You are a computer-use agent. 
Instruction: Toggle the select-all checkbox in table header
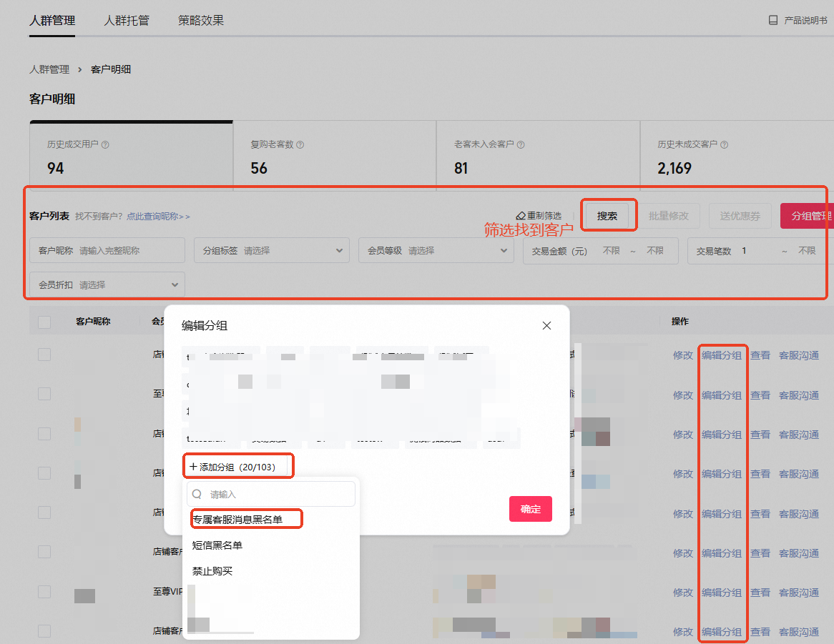click(x=44, y=322)
